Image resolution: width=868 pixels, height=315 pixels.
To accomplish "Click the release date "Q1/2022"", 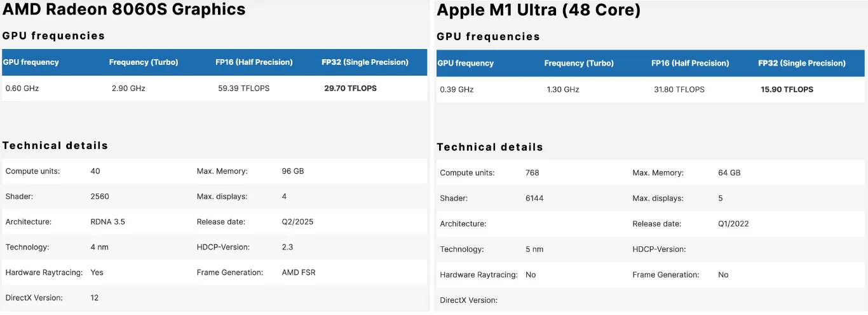I will point(733,224).
